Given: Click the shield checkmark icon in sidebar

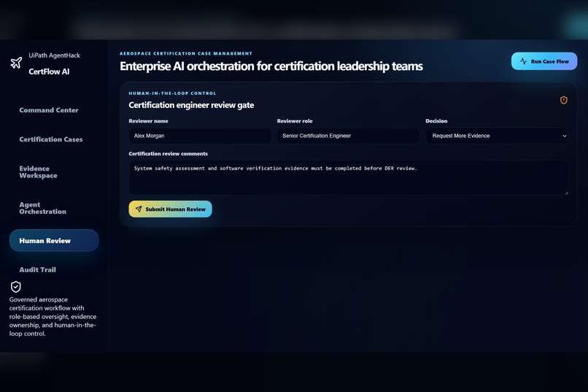Looking at the screenshot, I should [16, 287].
